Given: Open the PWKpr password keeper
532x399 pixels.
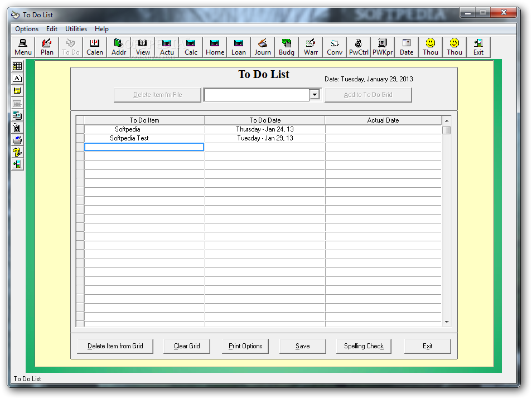Looking at the screenshot, I should [383, 47].
